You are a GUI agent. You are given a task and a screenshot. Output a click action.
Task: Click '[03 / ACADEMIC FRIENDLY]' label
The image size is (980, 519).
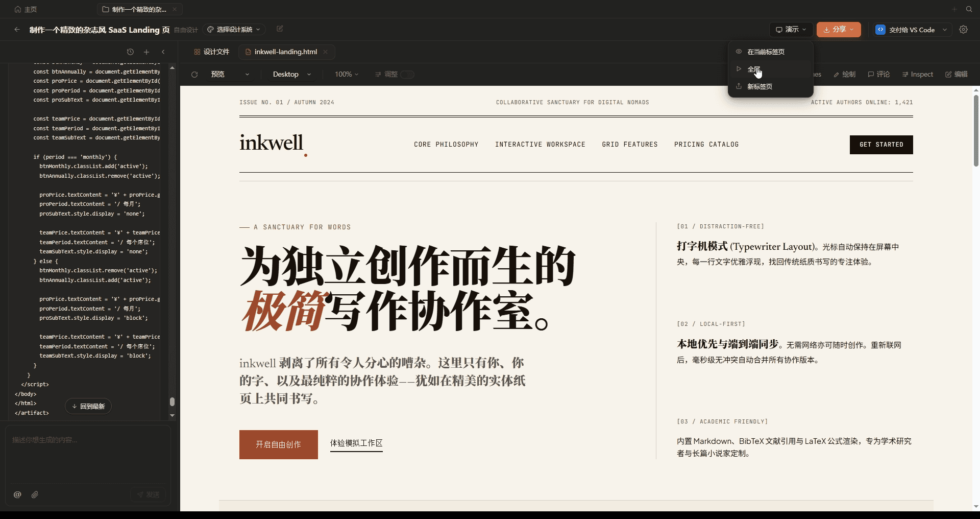click(x=722, y=421)
